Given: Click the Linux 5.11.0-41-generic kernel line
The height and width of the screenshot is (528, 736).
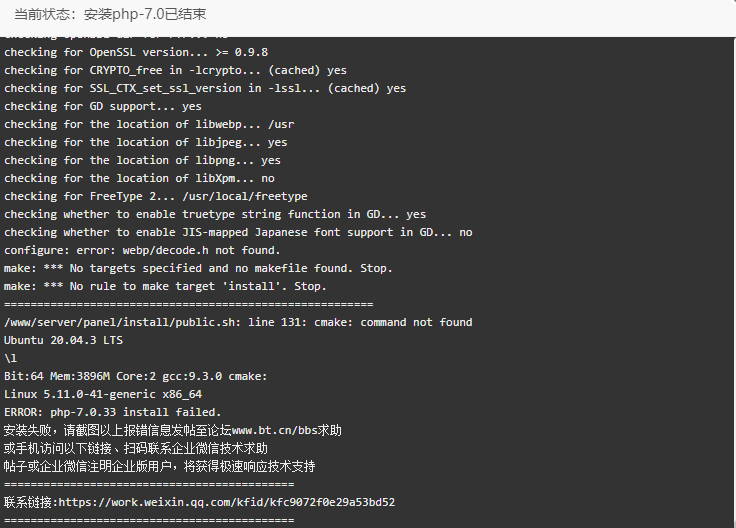Looking at the screenshot, I should pos(103,394).
